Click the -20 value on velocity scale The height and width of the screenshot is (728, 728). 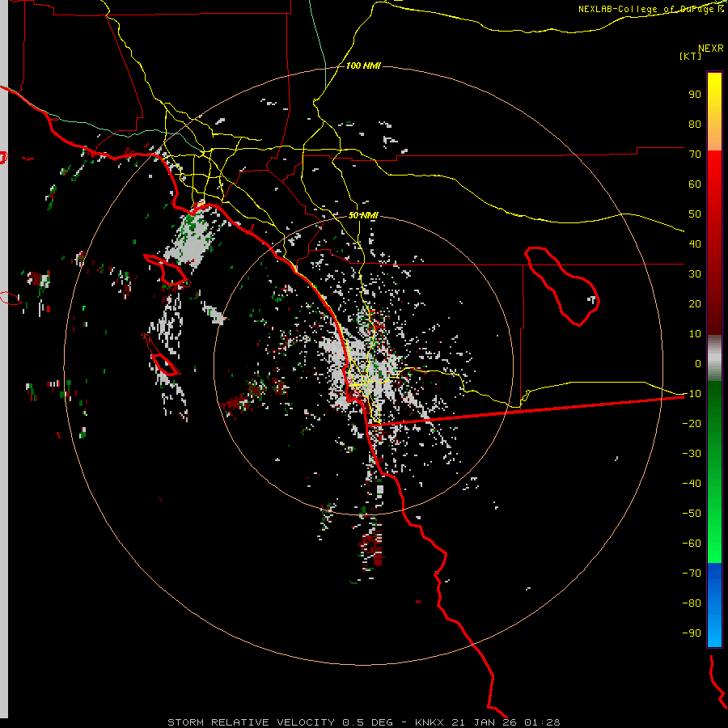coord(692,423)
